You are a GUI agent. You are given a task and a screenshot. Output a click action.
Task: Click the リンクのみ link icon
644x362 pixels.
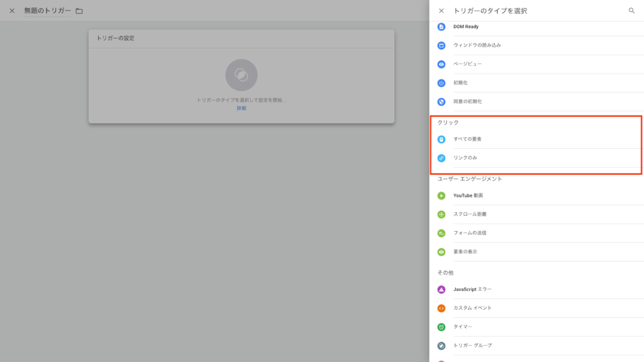pyautogui.click(x=441, y=158)
